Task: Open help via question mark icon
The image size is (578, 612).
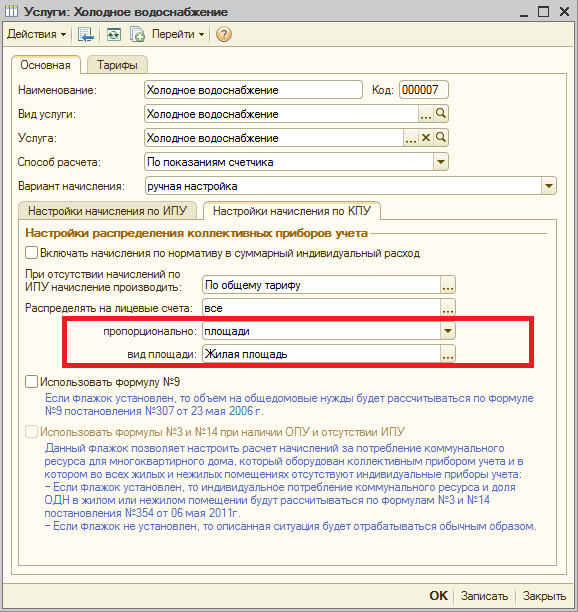Action: (224, 34)
